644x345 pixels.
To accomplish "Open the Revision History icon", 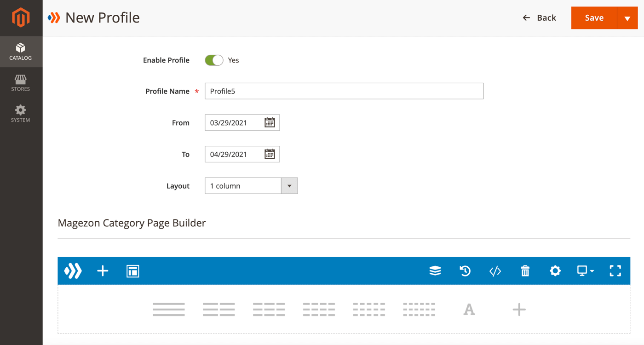I will (x=465, y=271).
